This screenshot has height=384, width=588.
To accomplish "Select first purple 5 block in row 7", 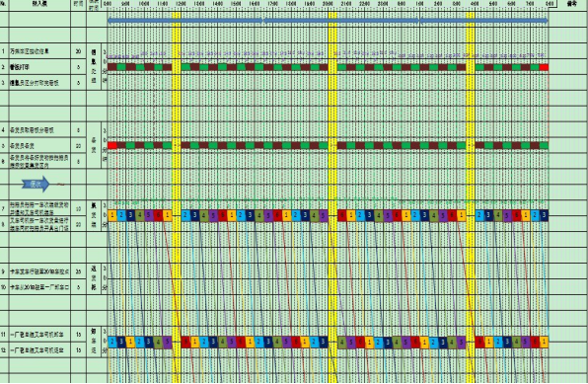I will click(149, 215).
